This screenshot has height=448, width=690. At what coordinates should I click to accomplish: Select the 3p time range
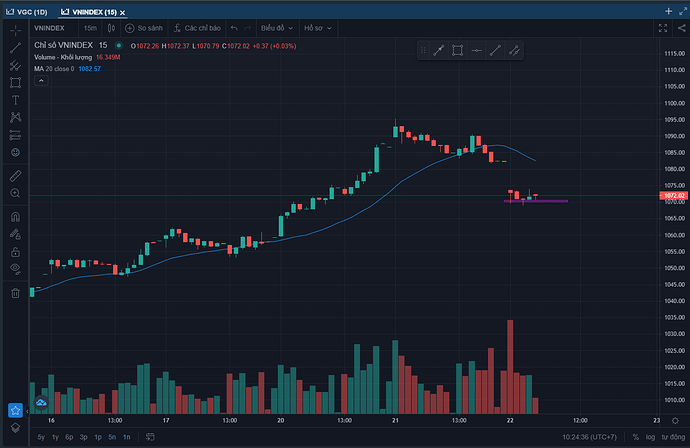[x=84, y=437]
